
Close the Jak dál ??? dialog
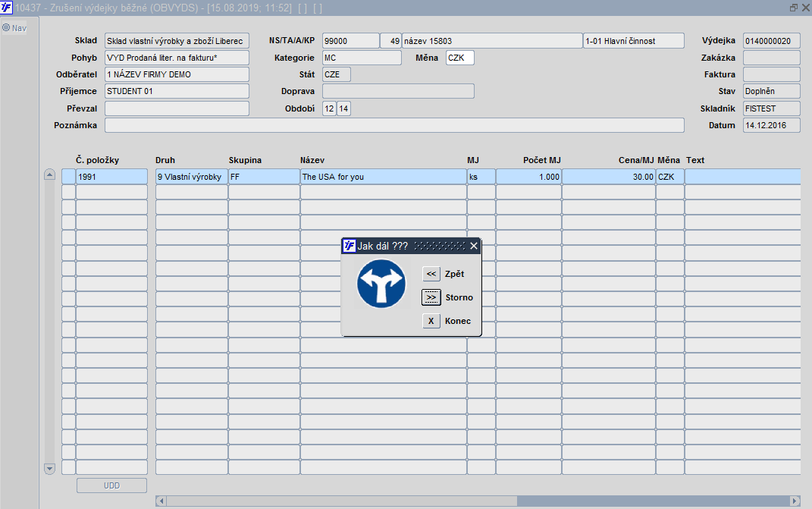tap(473, 246)
